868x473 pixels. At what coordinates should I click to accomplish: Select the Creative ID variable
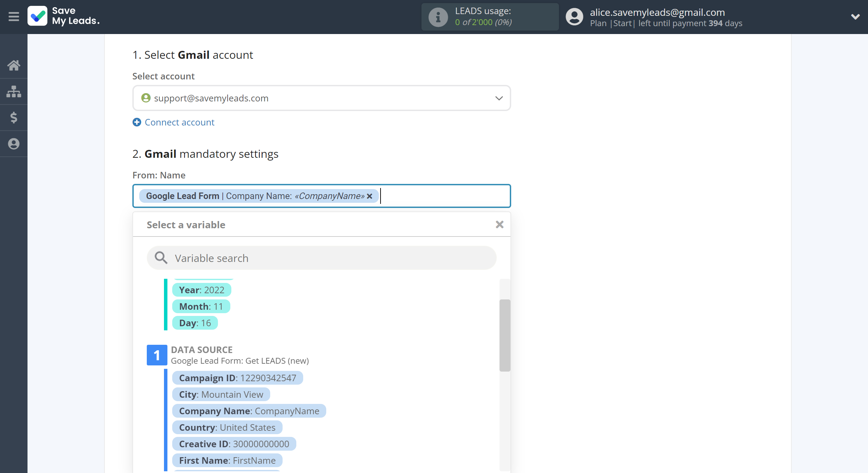tap(234, 444)
